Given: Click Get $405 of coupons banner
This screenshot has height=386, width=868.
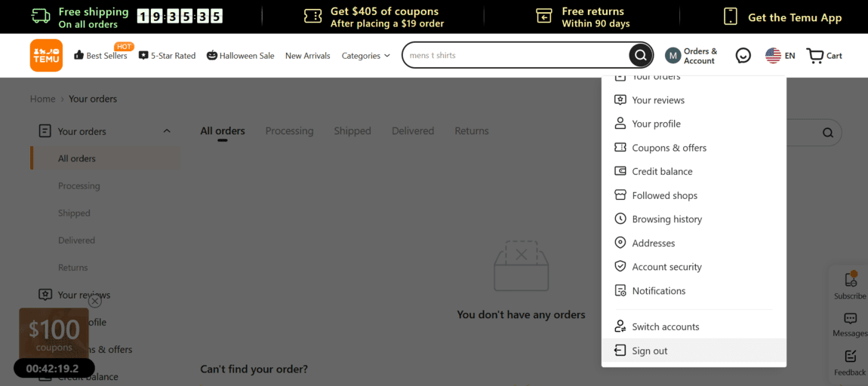Looking at the screenshot, I should 374,17.
